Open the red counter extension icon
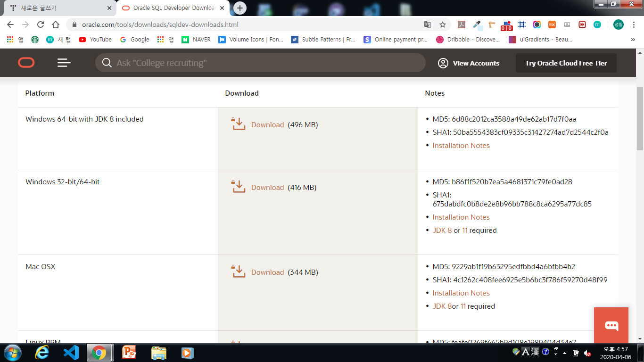 pyautogui.click(x=507, y=25)
